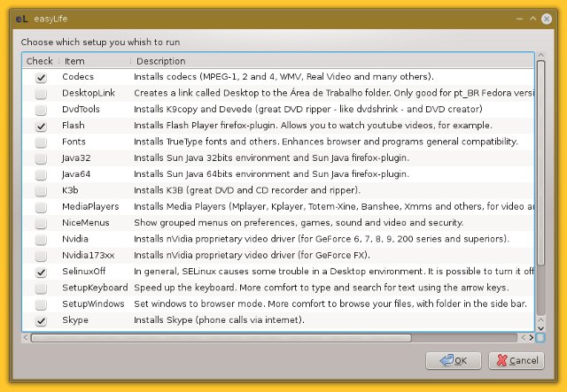The width and height of the screenshot is (567, 392).
Task: Click the Check column header
Action: point(40,61)
